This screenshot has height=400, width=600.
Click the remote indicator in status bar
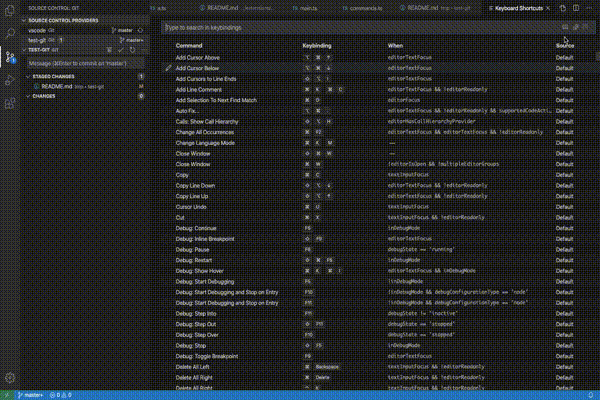click(7, 395)
